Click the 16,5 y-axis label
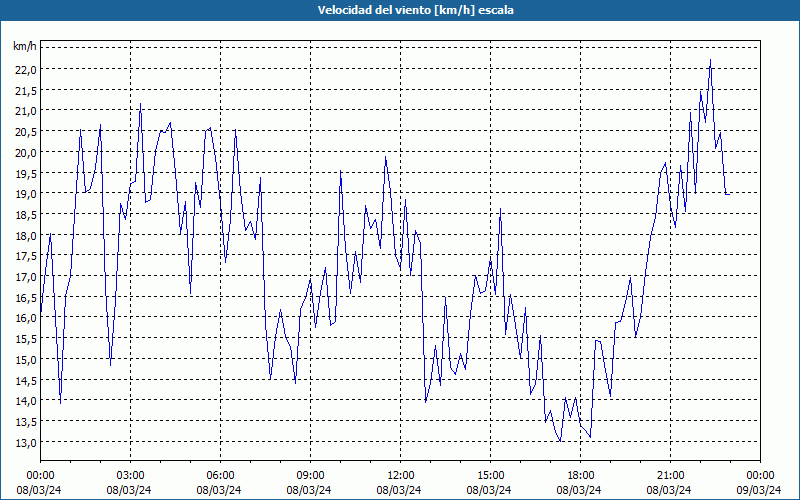 pyautogui.click(x=26, y=297)
